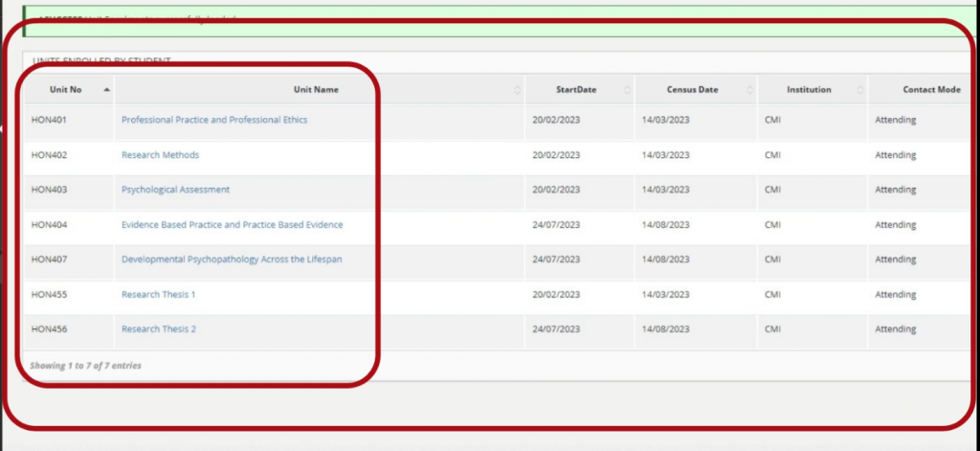Open Psychological Assessment unit link
This screenshot has height=451, width=980.
176,190
